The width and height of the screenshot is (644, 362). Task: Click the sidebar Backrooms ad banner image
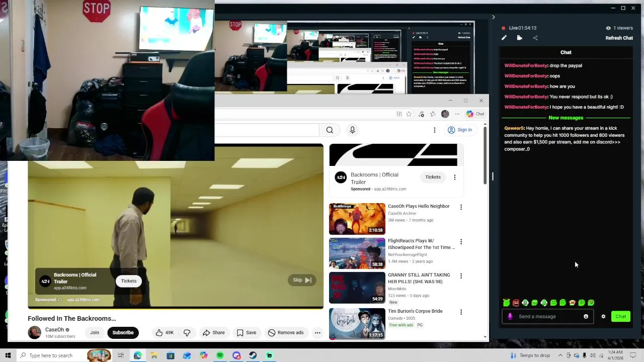[393, 155]
